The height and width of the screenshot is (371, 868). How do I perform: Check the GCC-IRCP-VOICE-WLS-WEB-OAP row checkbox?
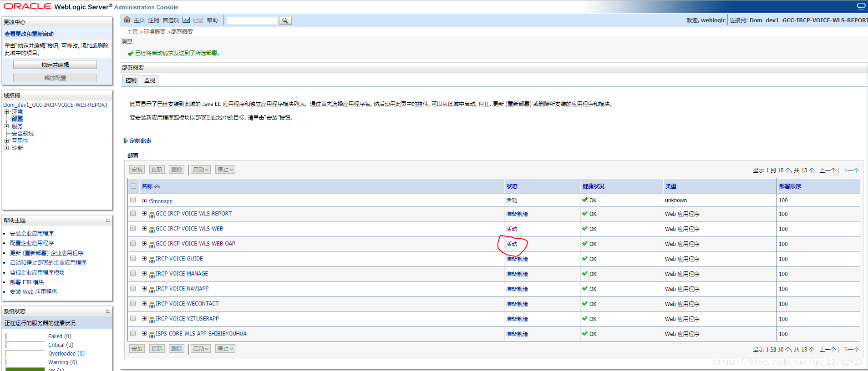(x=133, y=243)
